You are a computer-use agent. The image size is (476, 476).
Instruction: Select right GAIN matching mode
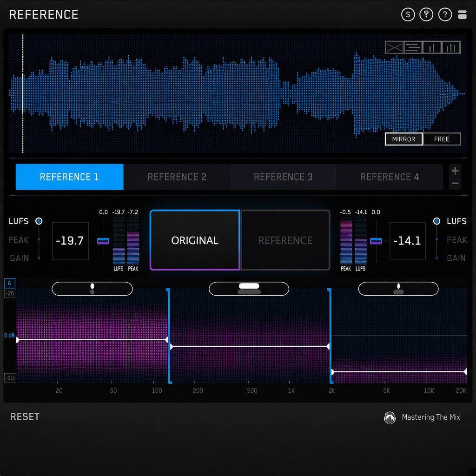point(456,258)
